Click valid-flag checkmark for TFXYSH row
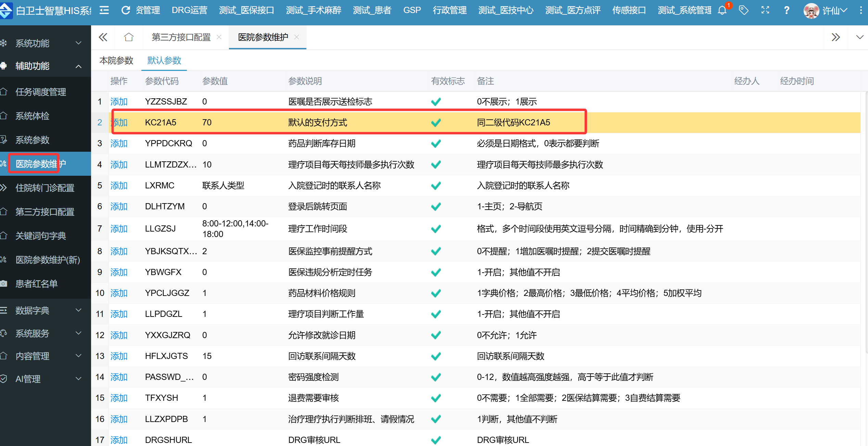Viewport: 868px width, 446px height. click(x=436, y=398)
